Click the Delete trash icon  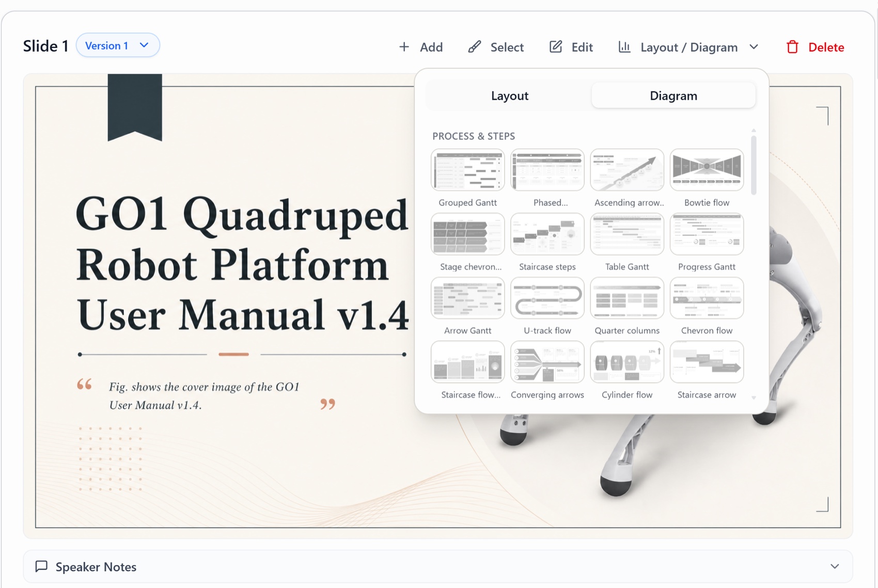pos(792,47)
